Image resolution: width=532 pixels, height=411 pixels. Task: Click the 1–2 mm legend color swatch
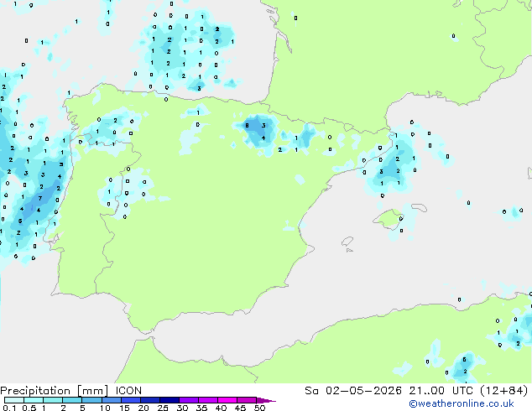coord(53,400)
